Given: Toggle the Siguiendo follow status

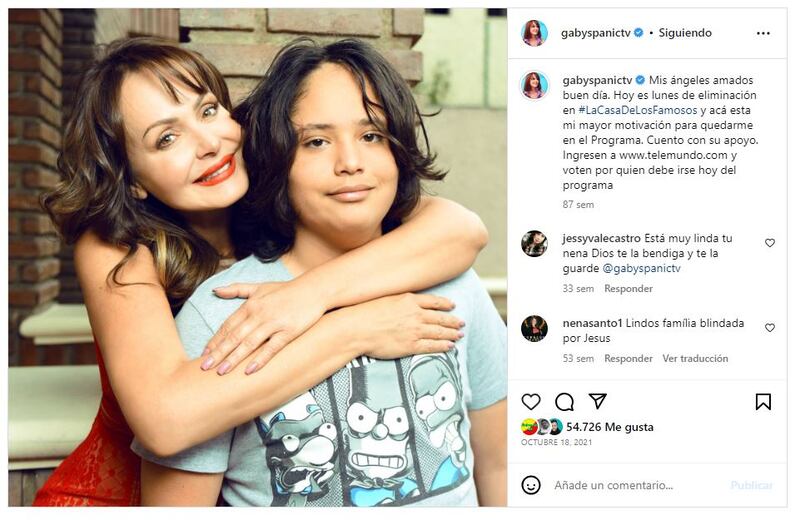Looking at the screenshot, I should [x=685, y=33].
